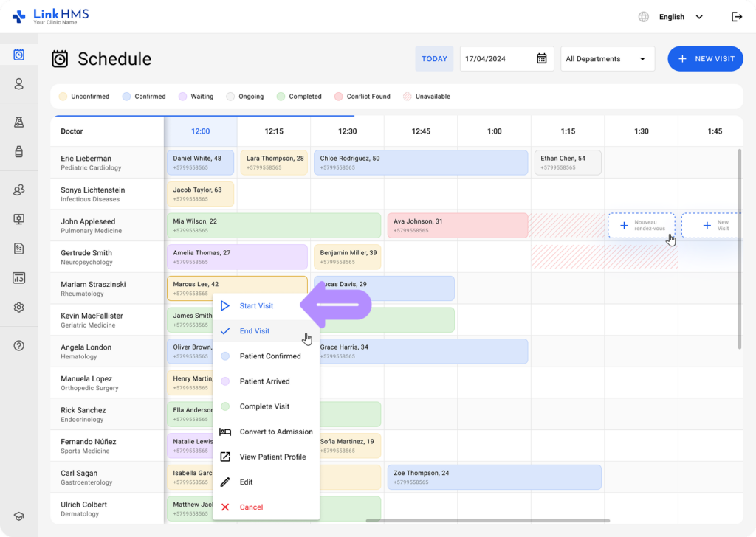Open the staff group icon in sidebar
The image size is (756, 537).
18,190
